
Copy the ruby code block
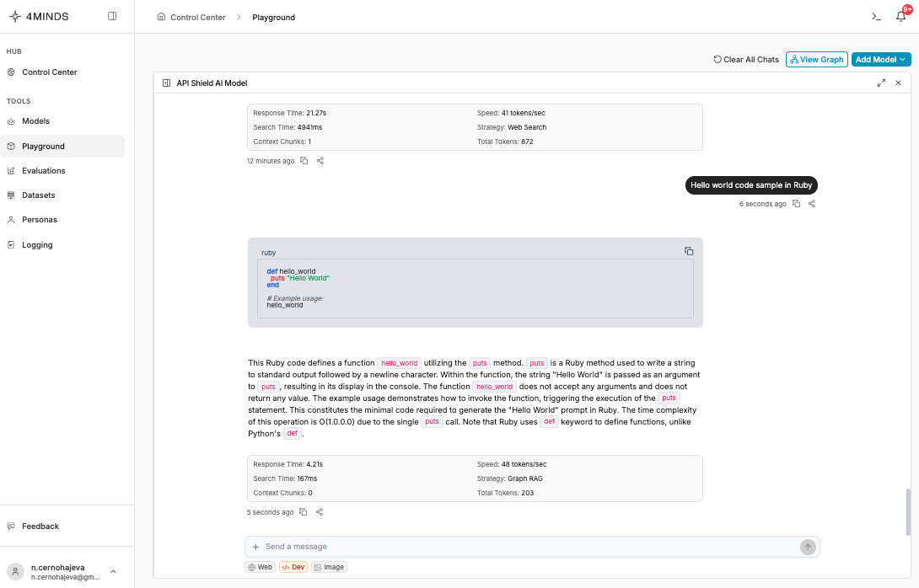(x=689, y=251)
